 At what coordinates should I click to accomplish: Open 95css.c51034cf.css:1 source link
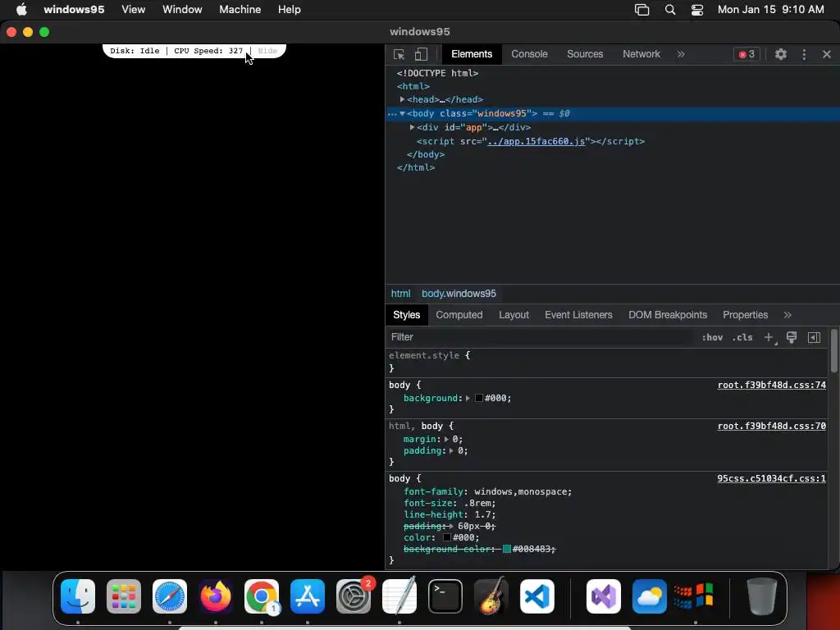(x=771, y=478)
